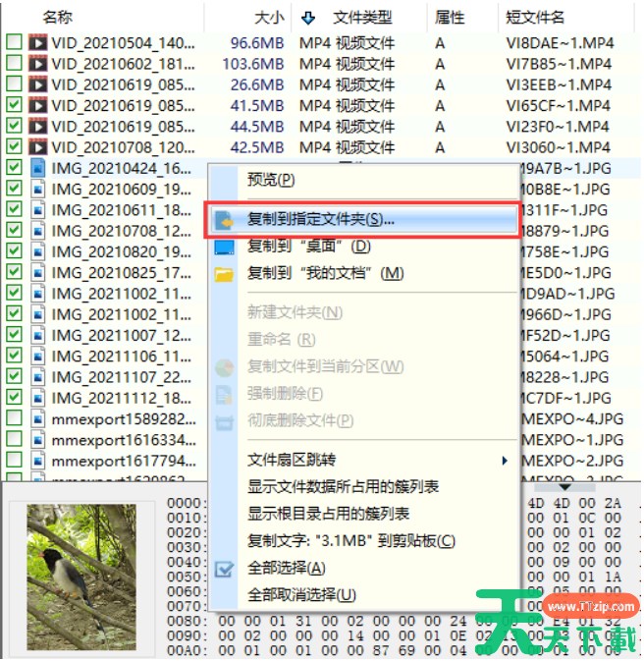Uncheck IMG_20210424_16 file checkbox
The height and width of the screenshot is (661, 644).
15,167
